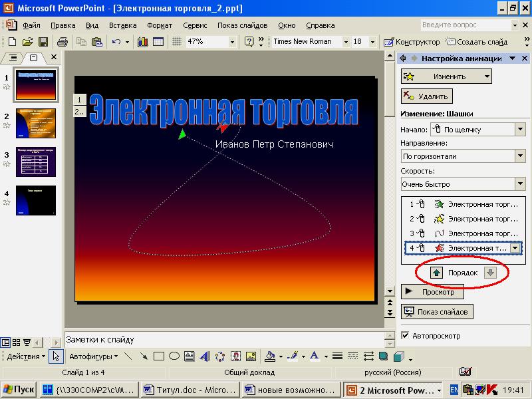Save the presentation with the floppy icon
Viewport: 532px width, 399px height.
tap(43, 42)
